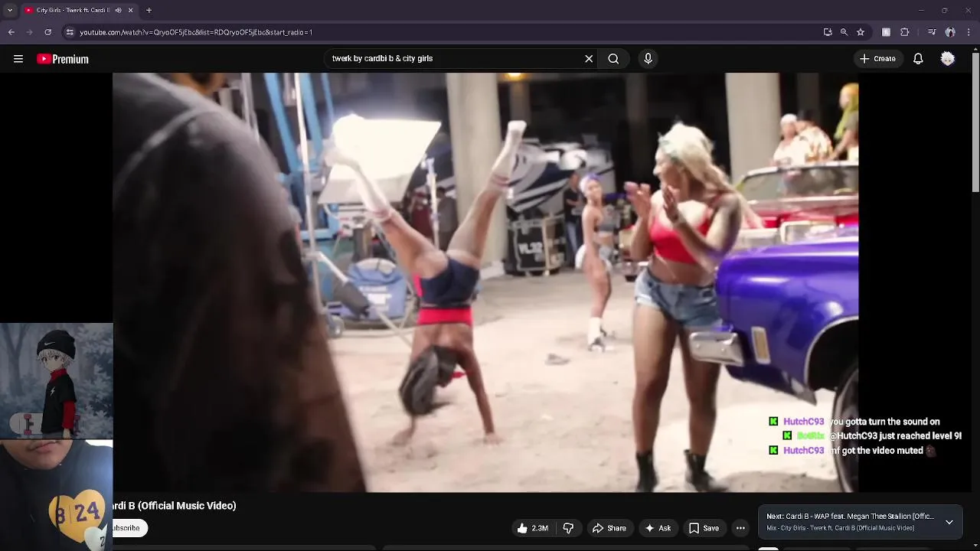Go back in browser history
Viewport: 980px width, 551px height.
(11, 32)
